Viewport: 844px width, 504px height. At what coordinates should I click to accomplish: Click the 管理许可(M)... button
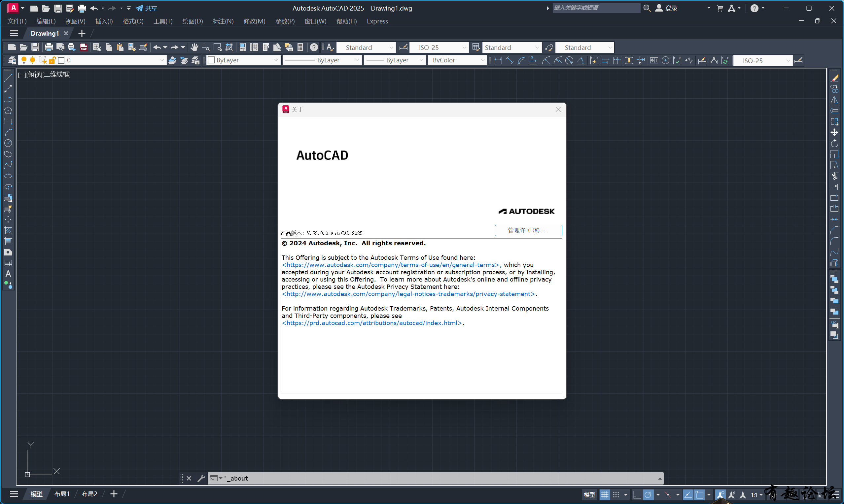528,230
